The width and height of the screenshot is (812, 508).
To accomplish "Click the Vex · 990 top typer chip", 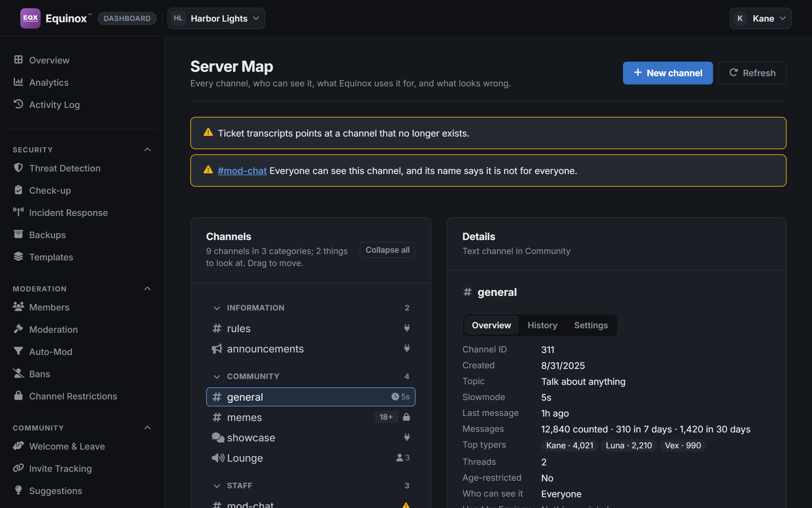I will pyautogui.click(x=683, y=445).
